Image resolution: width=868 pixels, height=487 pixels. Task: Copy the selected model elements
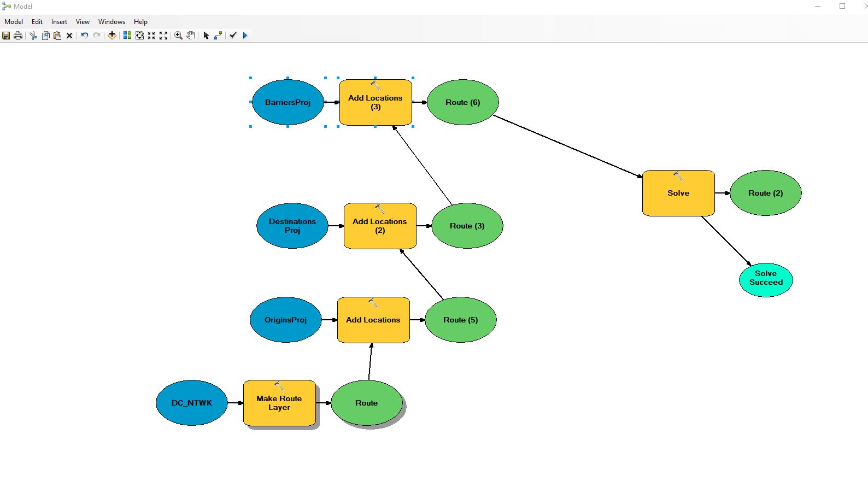(45, 36)
